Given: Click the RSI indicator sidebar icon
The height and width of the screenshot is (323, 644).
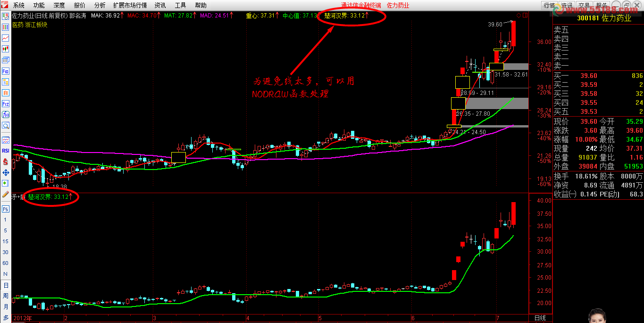Looking at the screenshot, I should tap(6, 150).
